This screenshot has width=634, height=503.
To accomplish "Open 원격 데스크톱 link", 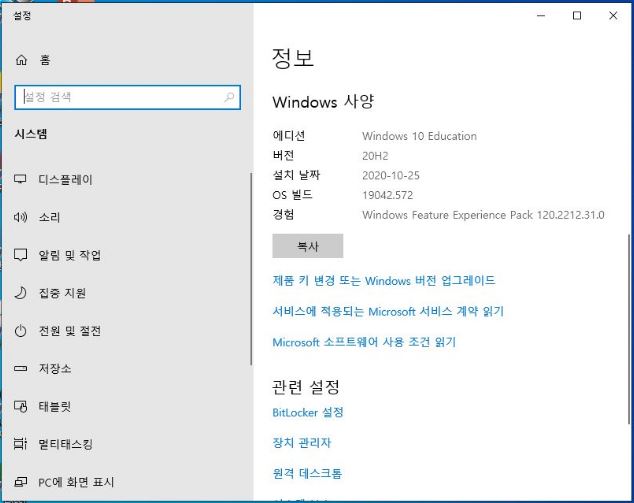I will click(307, 473).
